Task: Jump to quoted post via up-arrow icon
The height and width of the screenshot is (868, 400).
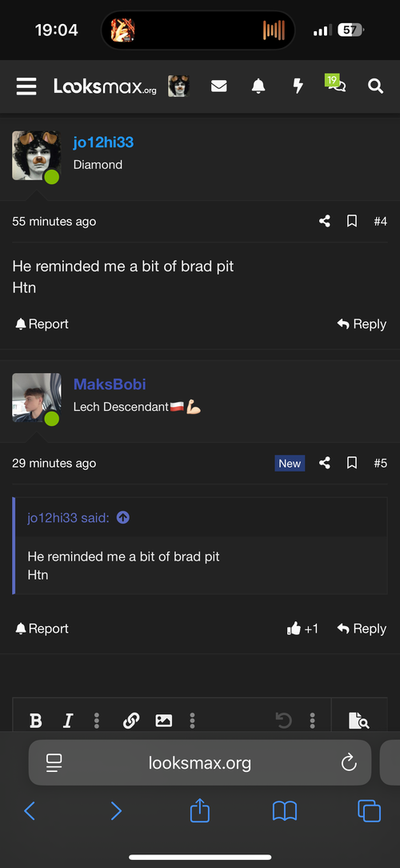Action: point(123,517)
